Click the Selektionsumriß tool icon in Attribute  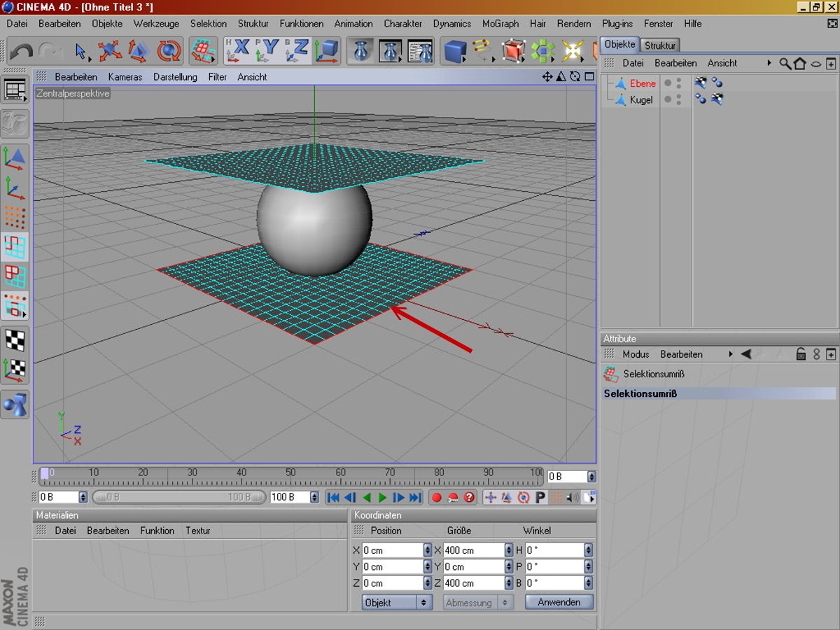tap(611, 374)
